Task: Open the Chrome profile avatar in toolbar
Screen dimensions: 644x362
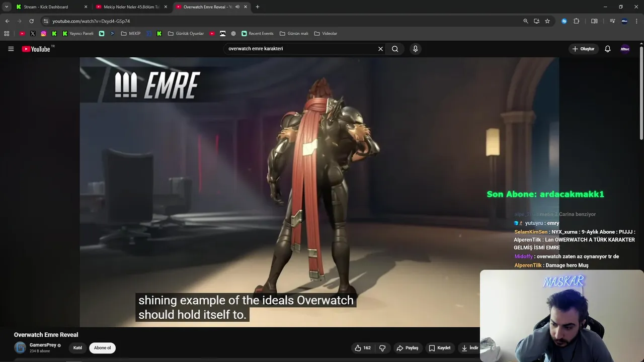Action: click(624, 21)
